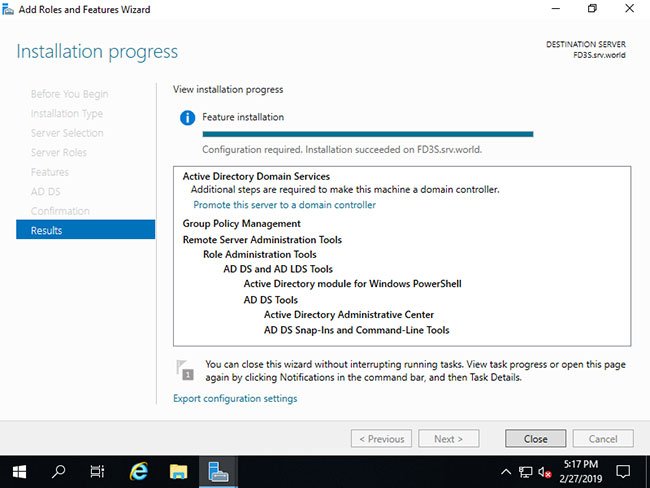Click the FD3S.srv.world destination server text

(599, 55)
